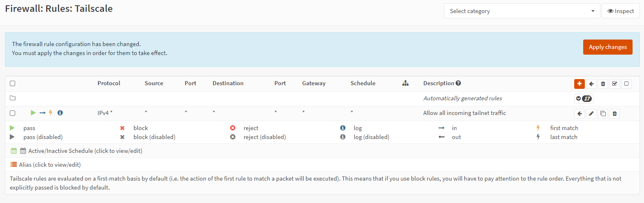This screenshot has height=203, width=644.
Task: Click 'Allow all incoming tailnet traffic' description
Action: 464,113
